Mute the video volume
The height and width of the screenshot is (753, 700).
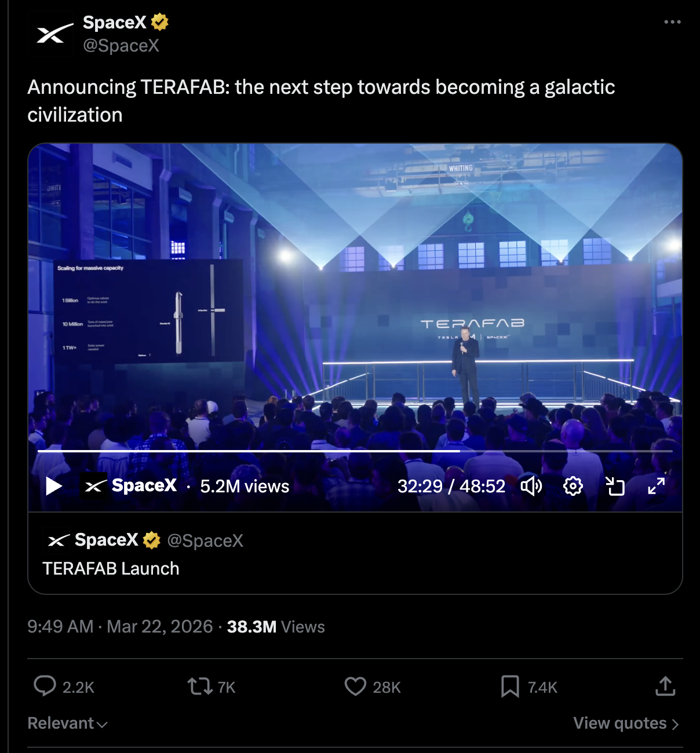(x=531, y=486)
